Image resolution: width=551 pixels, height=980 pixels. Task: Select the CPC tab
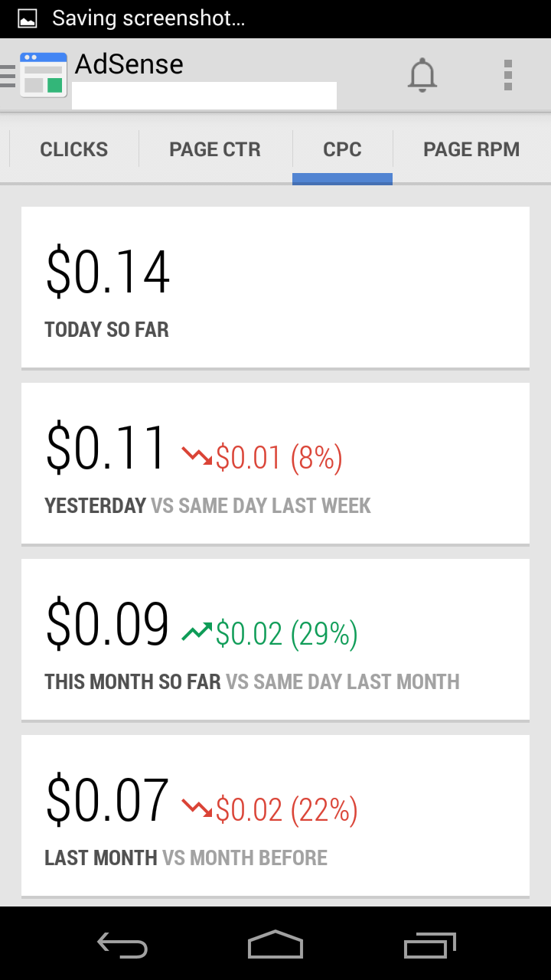click(x=342, y=149)
